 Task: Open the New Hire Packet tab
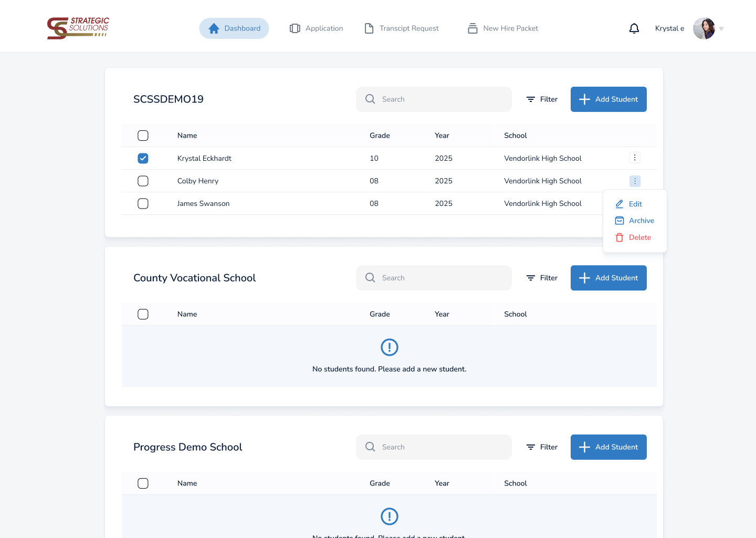coord(503,28)
